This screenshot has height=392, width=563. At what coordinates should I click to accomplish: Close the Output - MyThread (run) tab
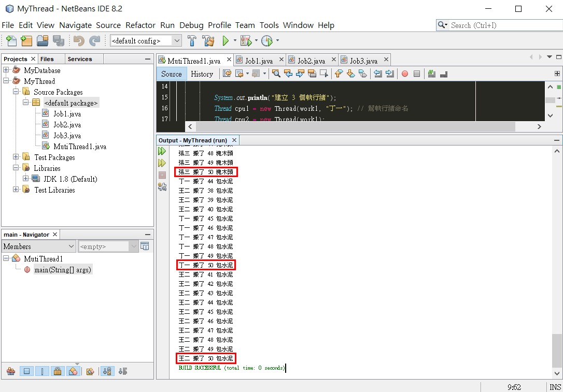[x=234, y=140]
